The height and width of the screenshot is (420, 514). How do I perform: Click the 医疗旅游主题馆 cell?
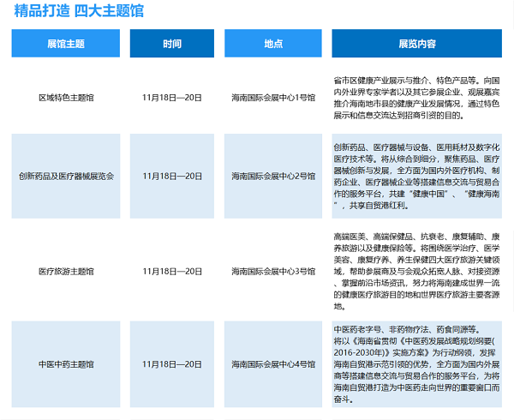(x=66, y=272)
